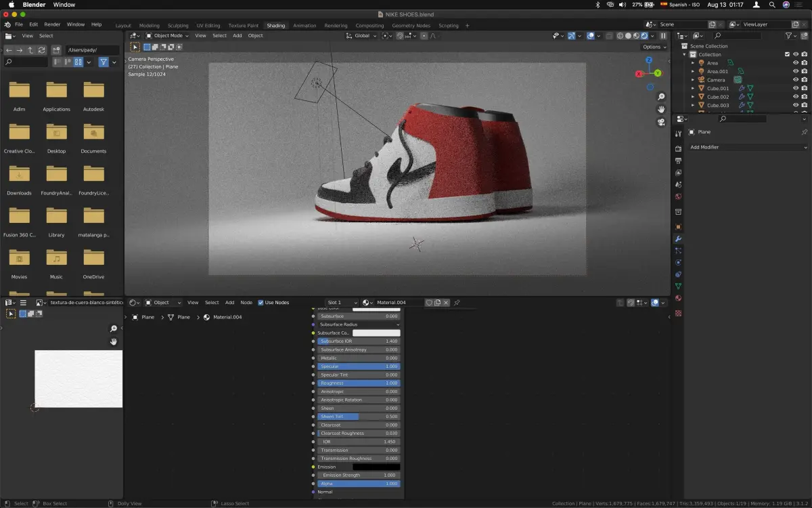Image resolution: width=812 pixels, height=508 pixels.
Task: Pause the viewport render preview
Action: tap(663, 36)
